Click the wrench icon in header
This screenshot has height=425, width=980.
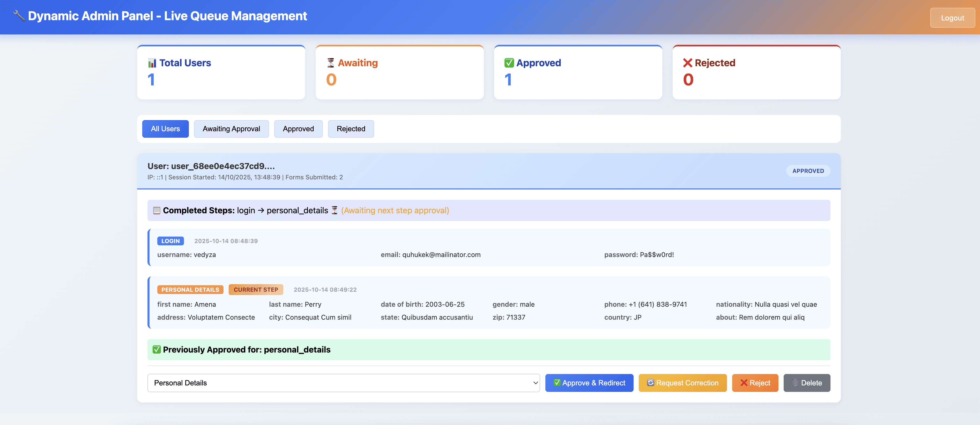pos(19,16)
